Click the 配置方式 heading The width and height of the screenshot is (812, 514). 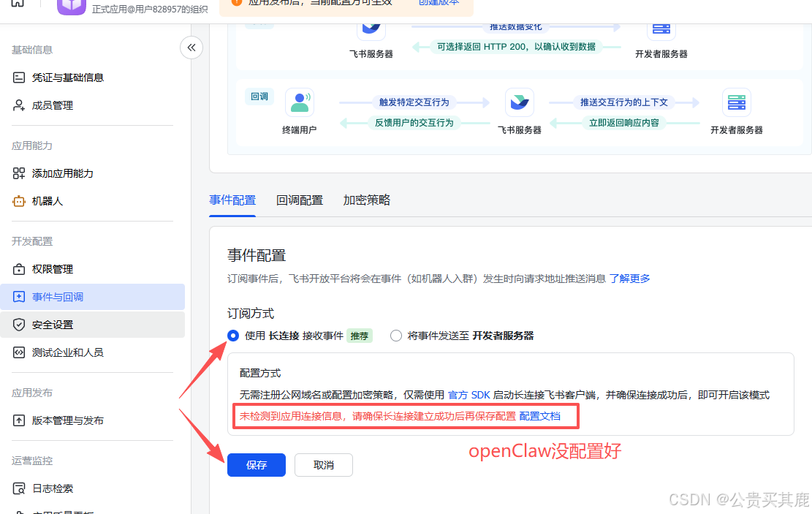pyautogui.click(x=260, y=373)
